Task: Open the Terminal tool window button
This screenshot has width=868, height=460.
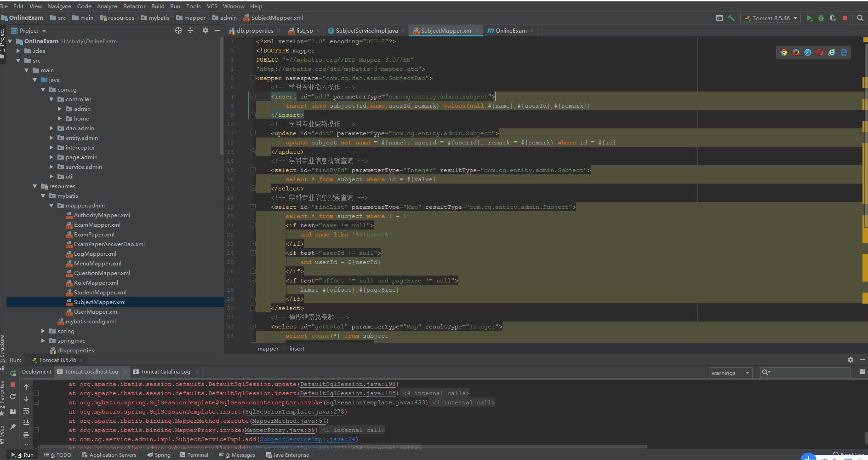Action: pyautogui.click(x=194, y=455)
